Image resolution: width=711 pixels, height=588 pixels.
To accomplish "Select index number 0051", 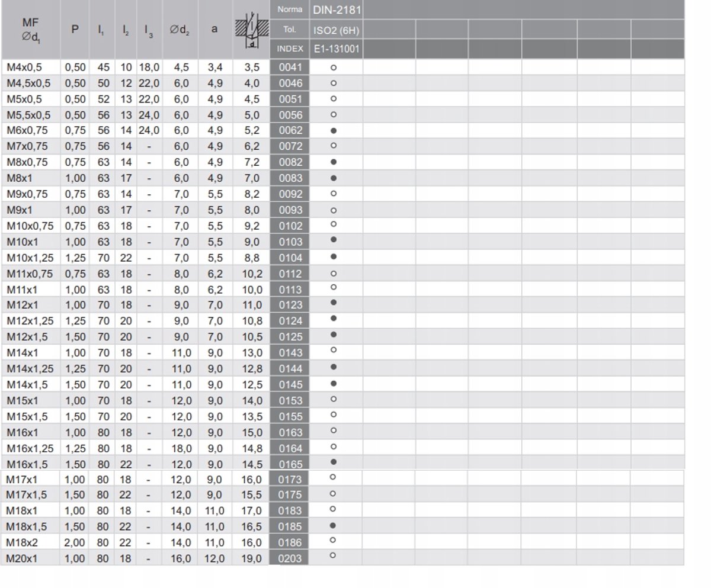I will pos(290,99).
